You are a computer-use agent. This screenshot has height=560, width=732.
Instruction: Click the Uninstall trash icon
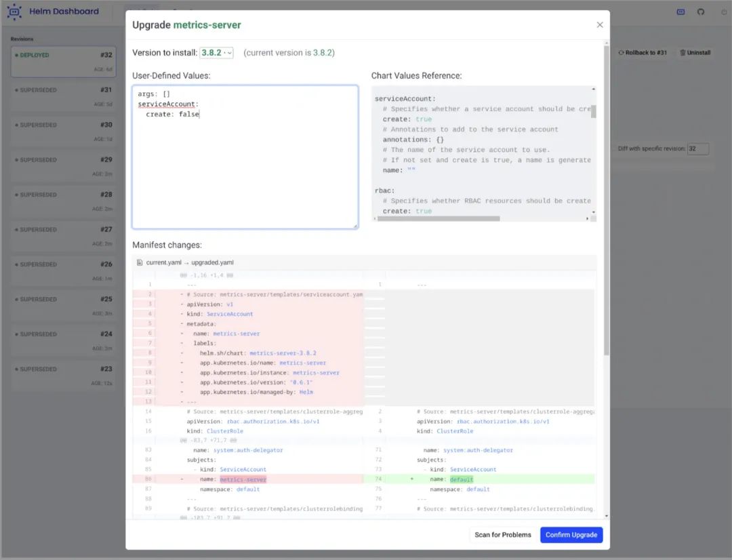pyautogui.click(x=683, y=53)
